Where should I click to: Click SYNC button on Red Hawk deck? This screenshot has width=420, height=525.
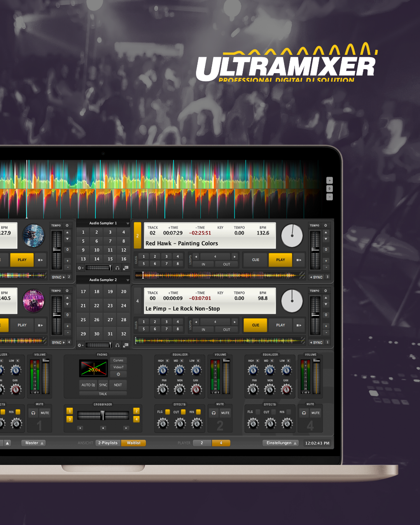click(317, 277)
